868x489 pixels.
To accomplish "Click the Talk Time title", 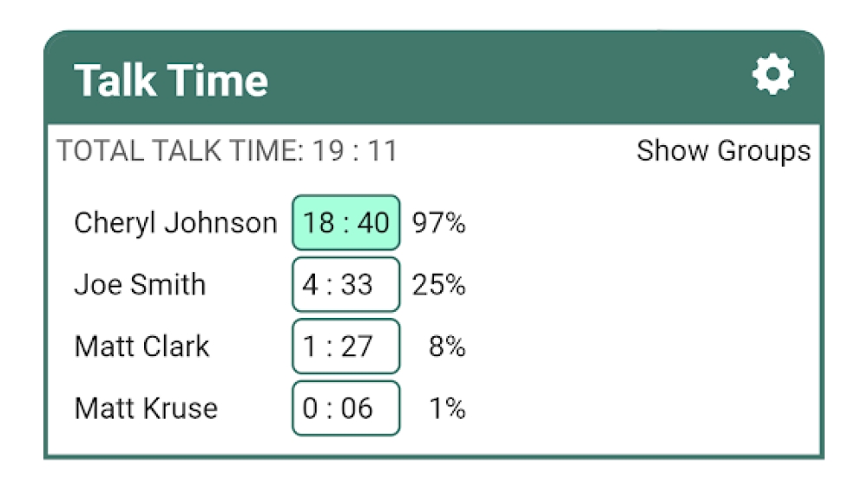I will (171, 81).
